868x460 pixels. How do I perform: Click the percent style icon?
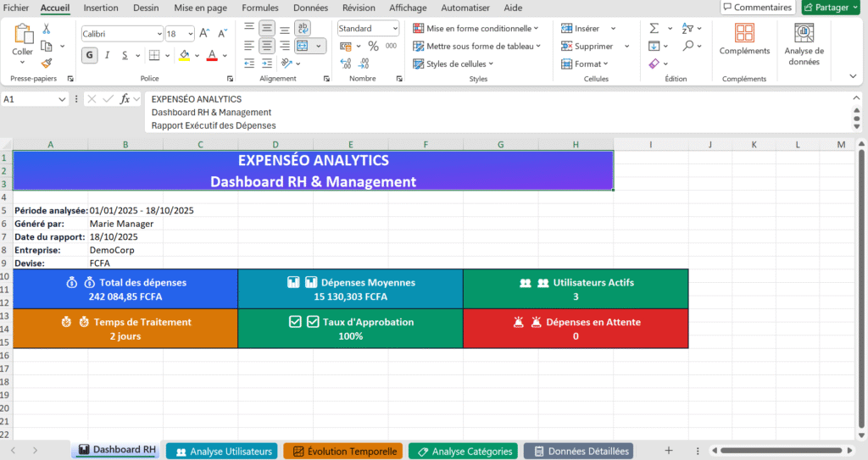tap(373, 46)
